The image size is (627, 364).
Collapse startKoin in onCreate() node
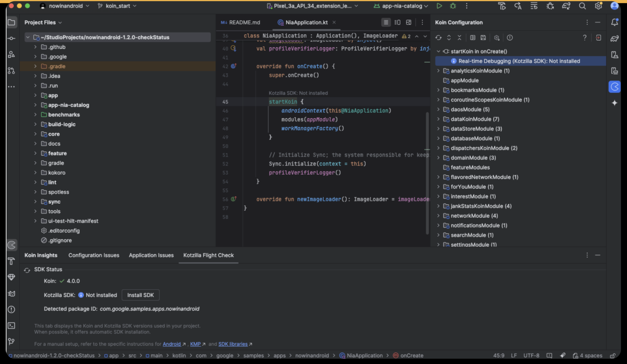[x=438, y=52]
